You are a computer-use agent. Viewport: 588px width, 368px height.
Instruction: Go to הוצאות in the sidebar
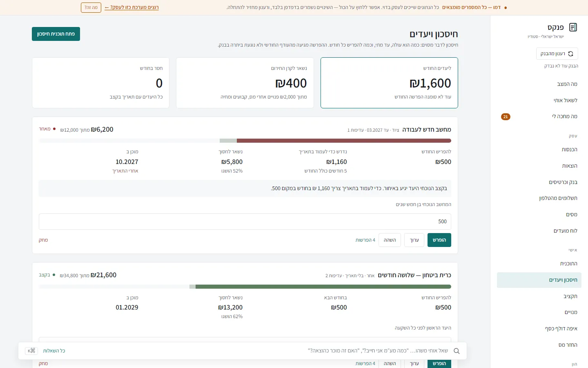click(x=539, y=166)
